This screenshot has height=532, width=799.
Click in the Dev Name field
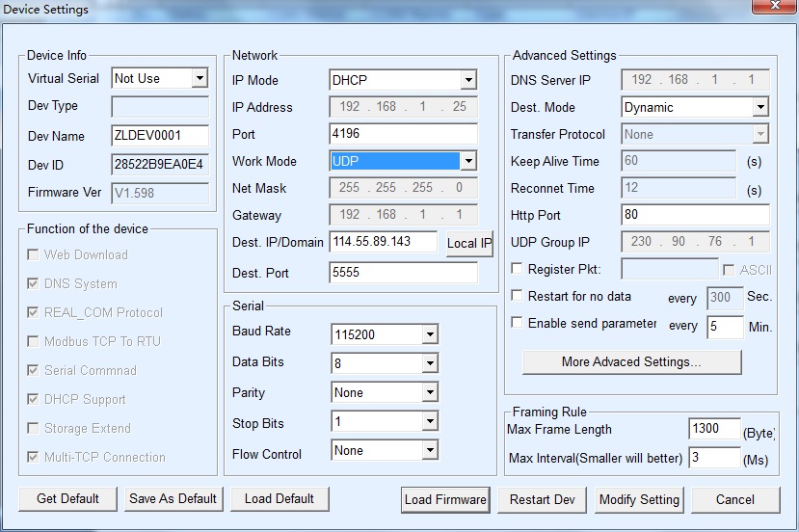(160, 136)
